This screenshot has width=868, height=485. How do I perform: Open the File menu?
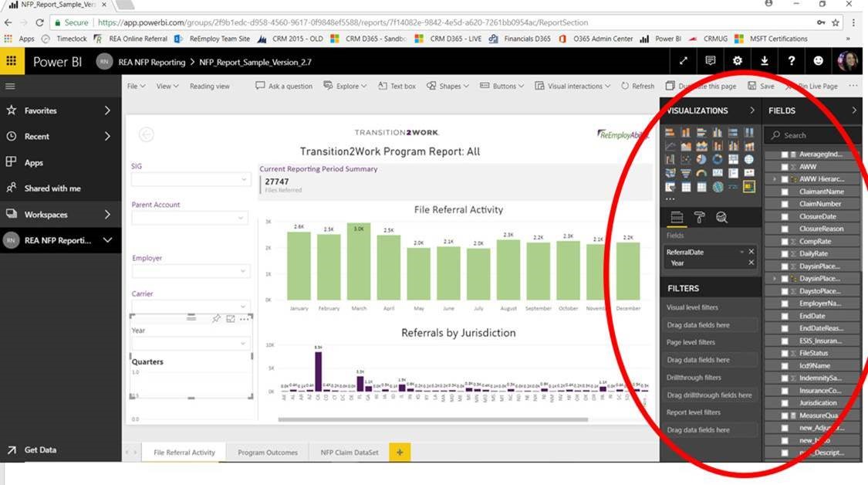point(136,86)
